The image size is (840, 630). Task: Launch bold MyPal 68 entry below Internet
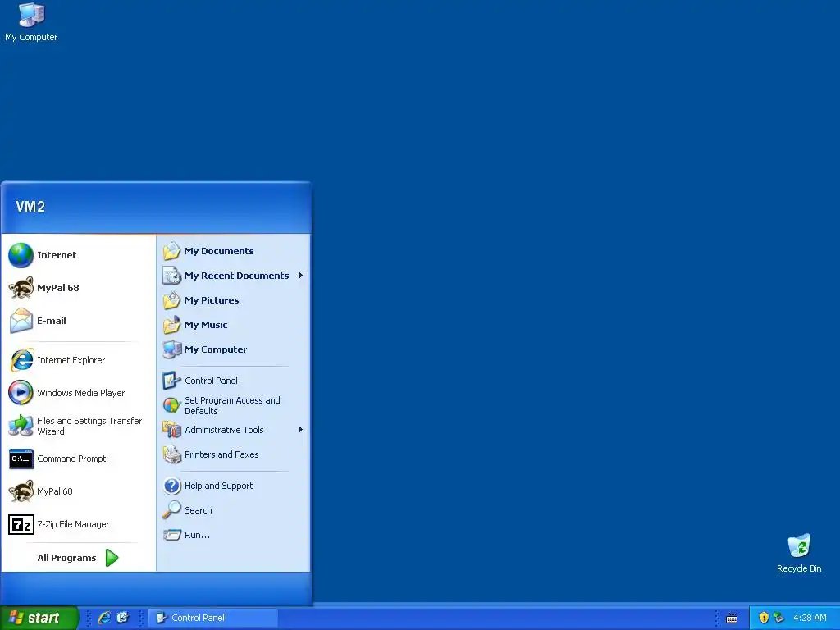point(78,288)
